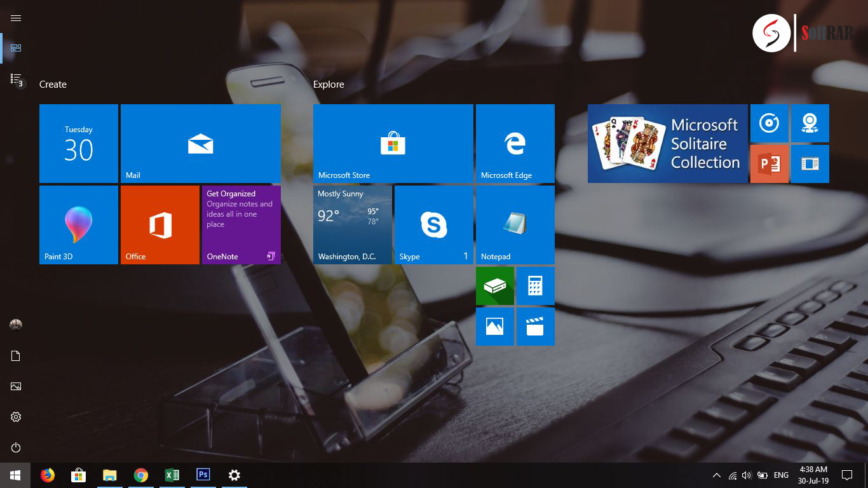
Task: Open the clock showing 4:38 AM
Action: pos(813,475)
